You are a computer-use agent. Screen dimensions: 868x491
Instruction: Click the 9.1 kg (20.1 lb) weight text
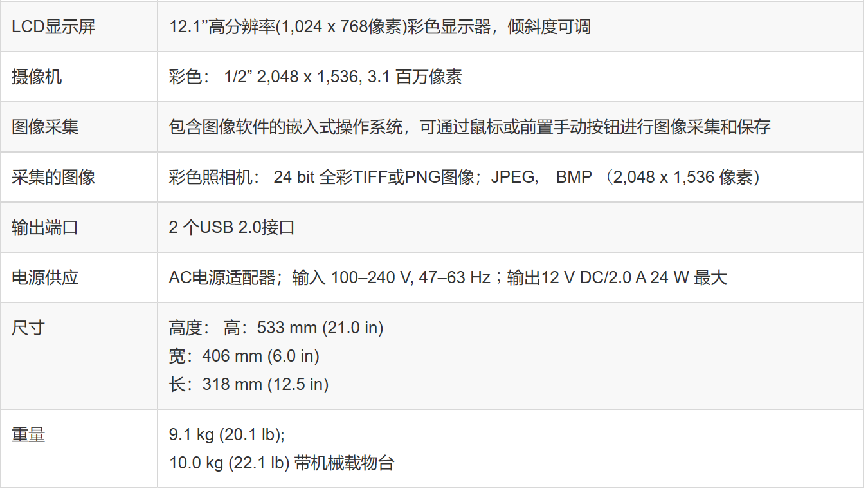coord(226,434)
